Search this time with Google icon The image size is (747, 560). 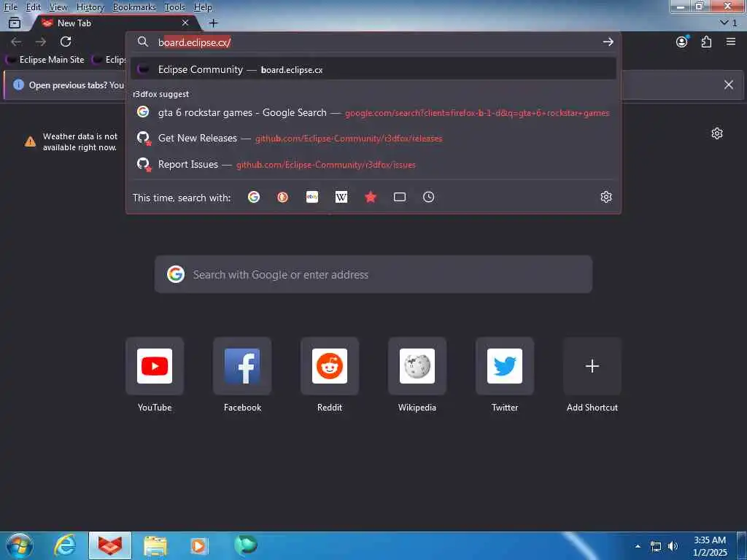[x=254, y=197]
